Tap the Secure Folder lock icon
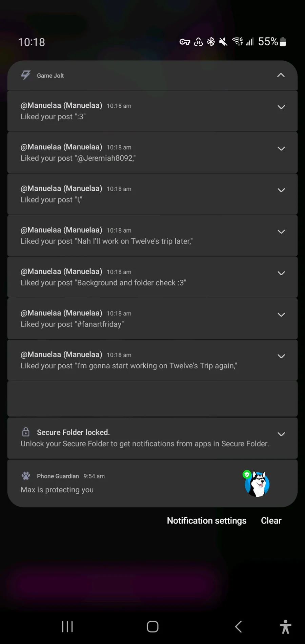The image size is (305, 644). (26, 432)
